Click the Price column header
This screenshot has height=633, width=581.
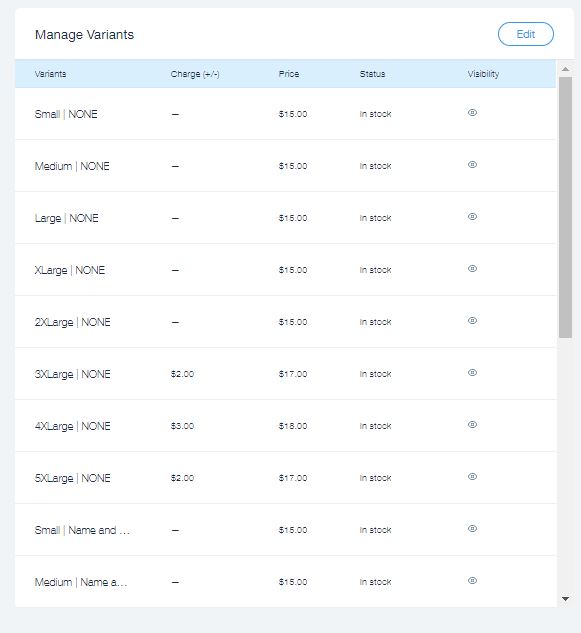coord(289,74)
